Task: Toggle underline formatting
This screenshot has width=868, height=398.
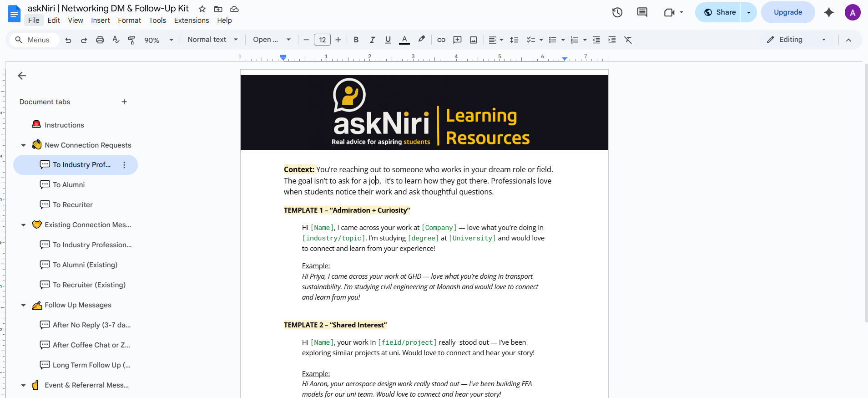Action: [x=388, y=40]
